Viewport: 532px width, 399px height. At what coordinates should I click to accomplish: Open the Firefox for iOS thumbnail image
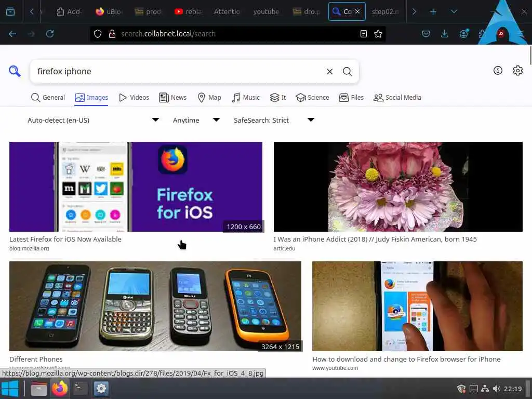(x=136, y=187)
